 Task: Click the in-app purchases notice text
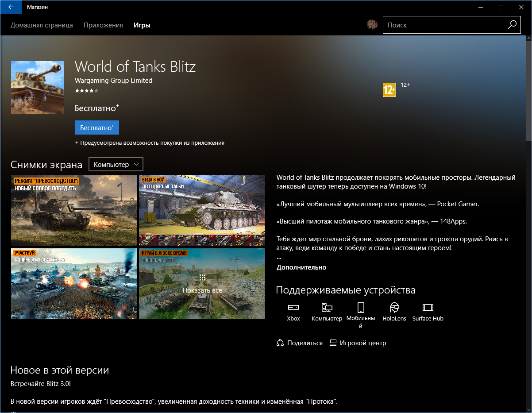tap(150, 143)
